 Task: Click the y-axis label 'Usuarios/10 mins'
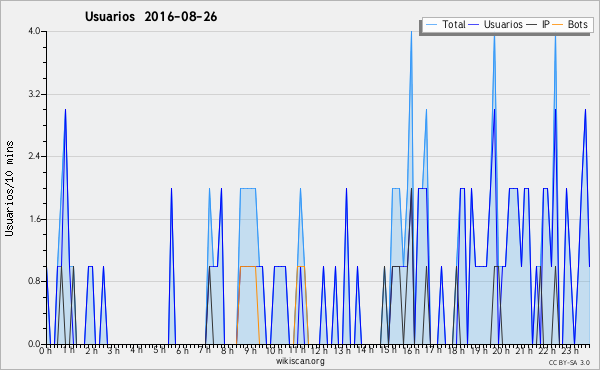coord(9,189)
